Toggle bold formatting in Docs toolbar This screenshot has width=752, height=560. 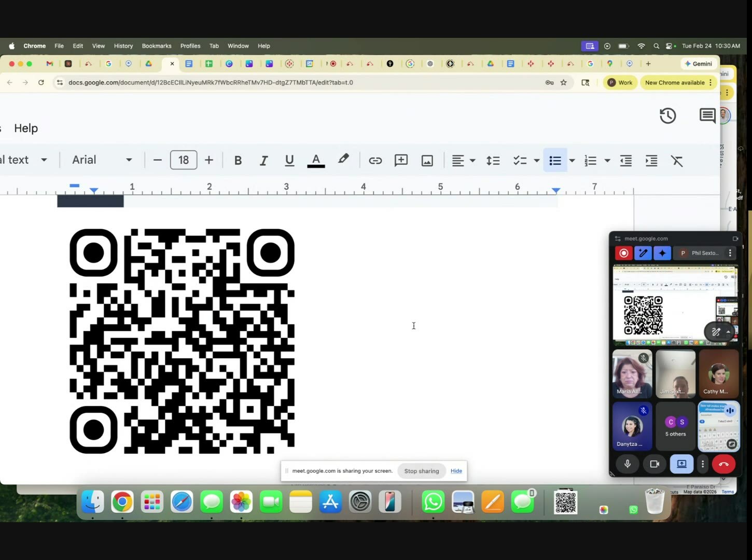point(238,160)
